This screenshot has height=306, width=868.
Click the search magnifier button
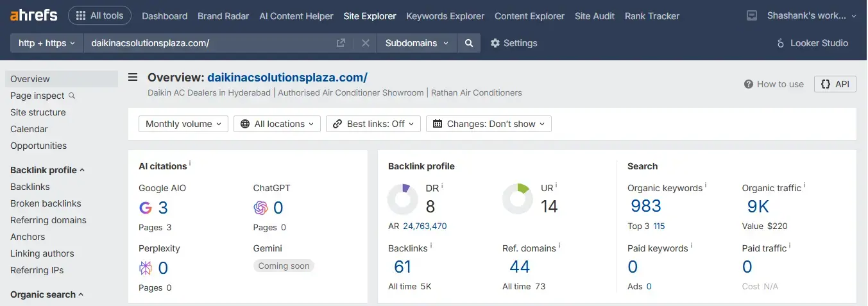point(469,43)
